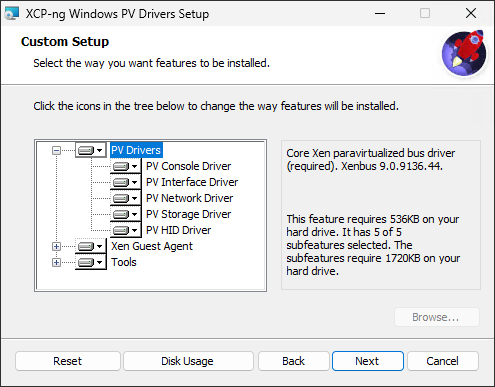Open install-state dropdown for PV Interface Driver

click(126, 182)
